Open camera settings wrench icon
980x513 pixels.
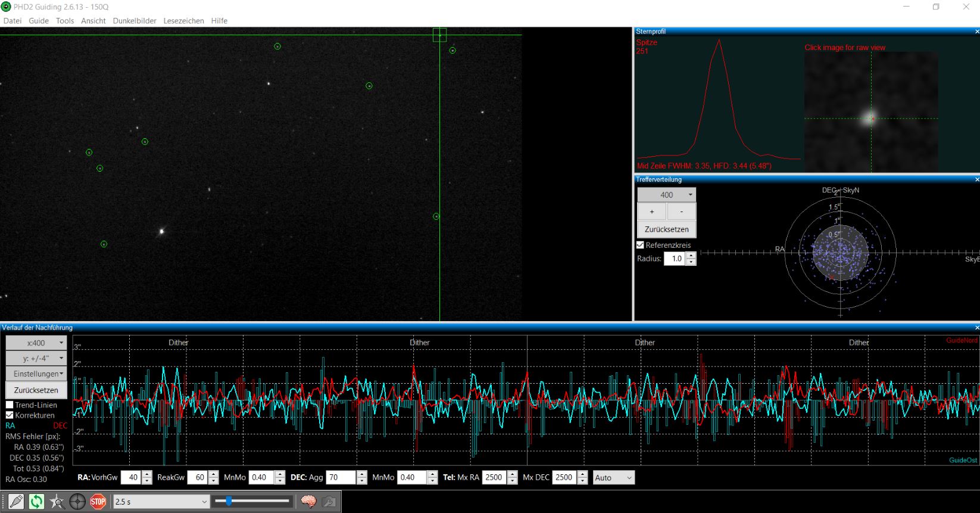(x=329, y=502)
